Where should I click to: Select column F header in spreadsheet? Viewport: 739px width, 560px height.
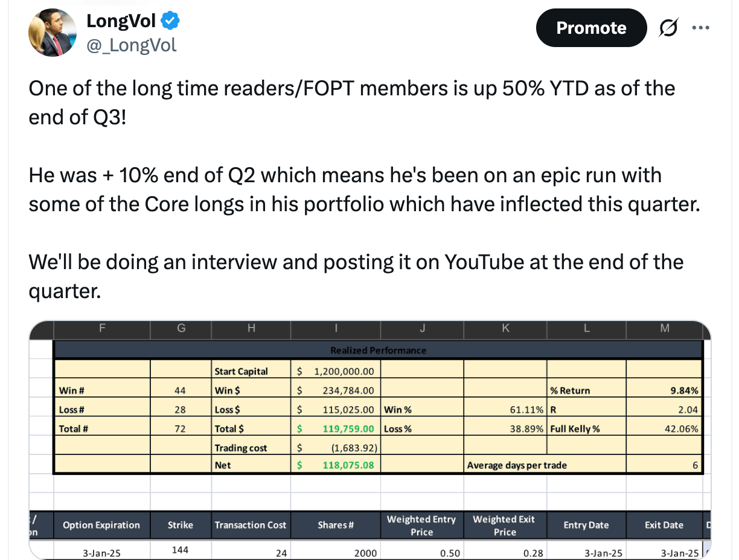102,328
